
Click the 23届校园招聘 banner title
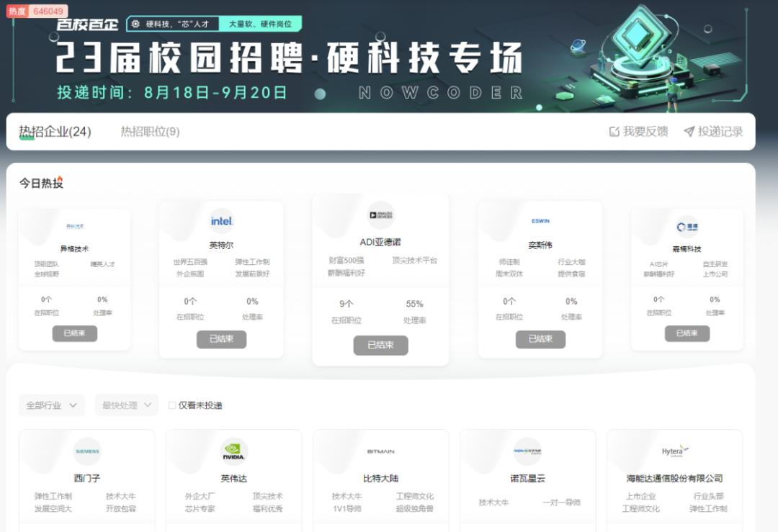(289, 58)
